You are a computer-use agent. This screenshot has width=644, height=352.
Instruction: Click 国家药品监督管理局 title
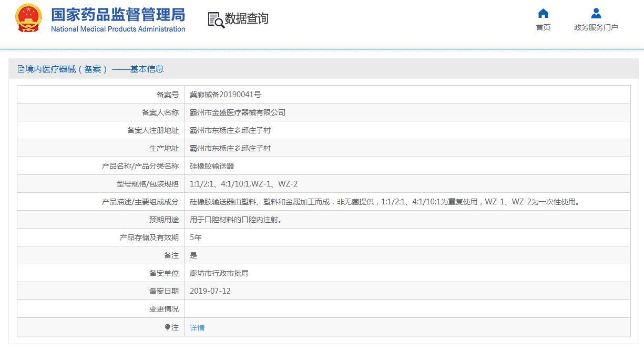[118, 14]
